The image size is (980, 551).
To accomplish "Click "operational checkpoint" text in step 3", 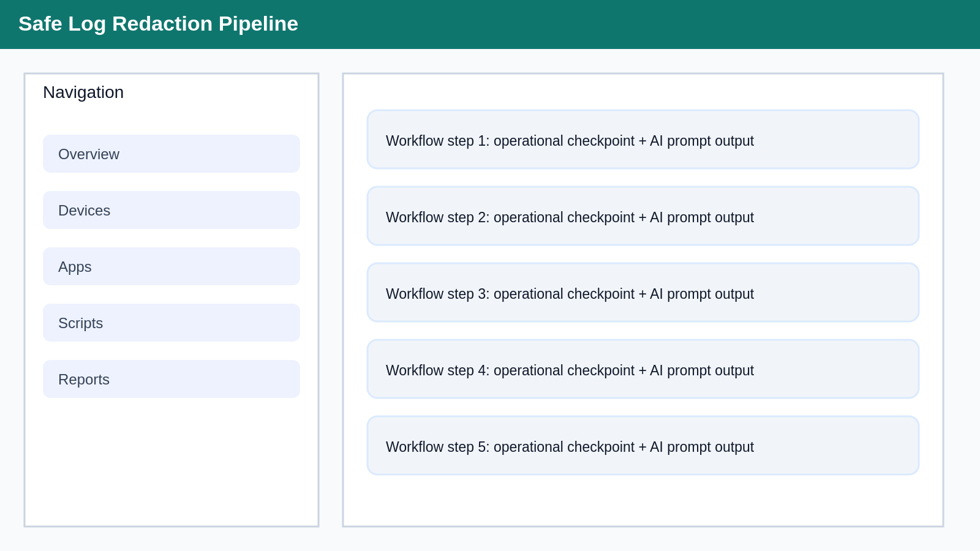I will (563, 294).
